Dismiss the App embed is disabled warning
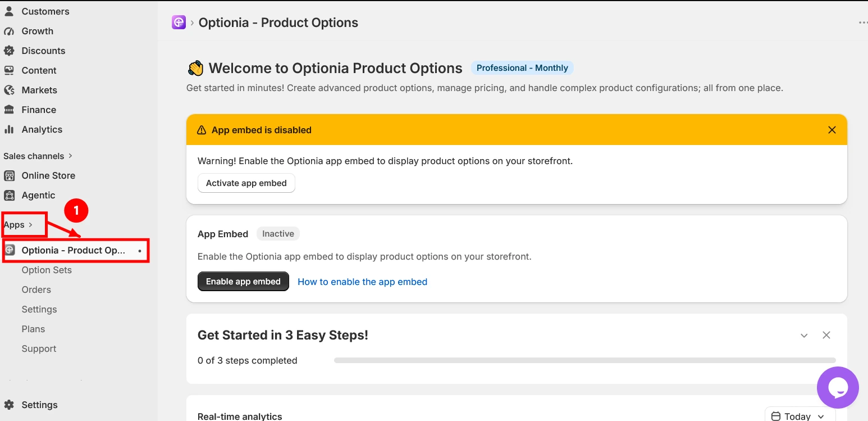 click(832, 130)
